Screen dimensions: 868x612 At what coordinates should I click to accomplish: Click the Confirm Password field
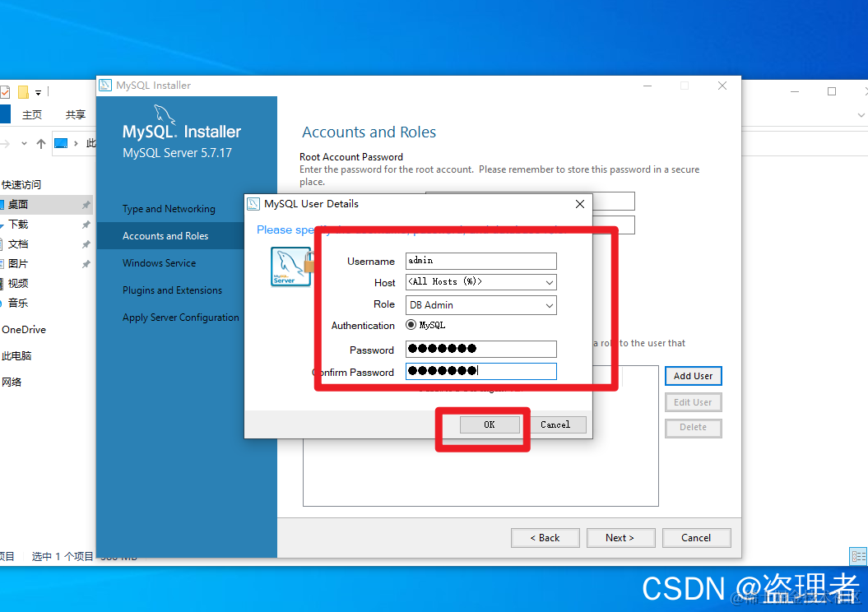[x=480, y=371]
